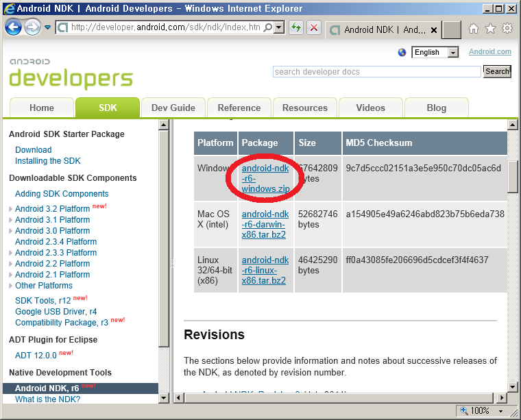Click the Internet Explorer title bar icon
Screen dimensions: 521x420
tap(9, 8)
